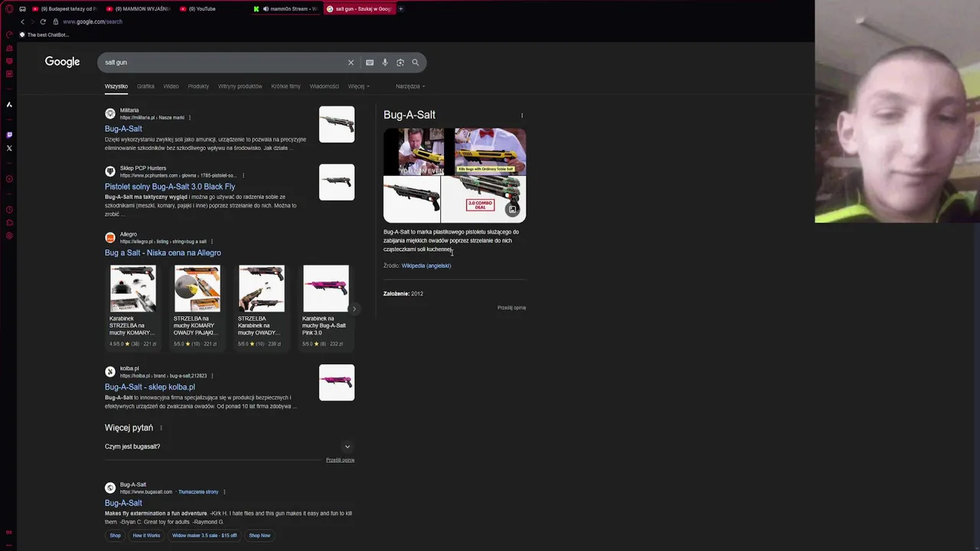Open Settings gear icon in the sidebar
Viewport: 980px width, 551px height.
coord(9,236)
